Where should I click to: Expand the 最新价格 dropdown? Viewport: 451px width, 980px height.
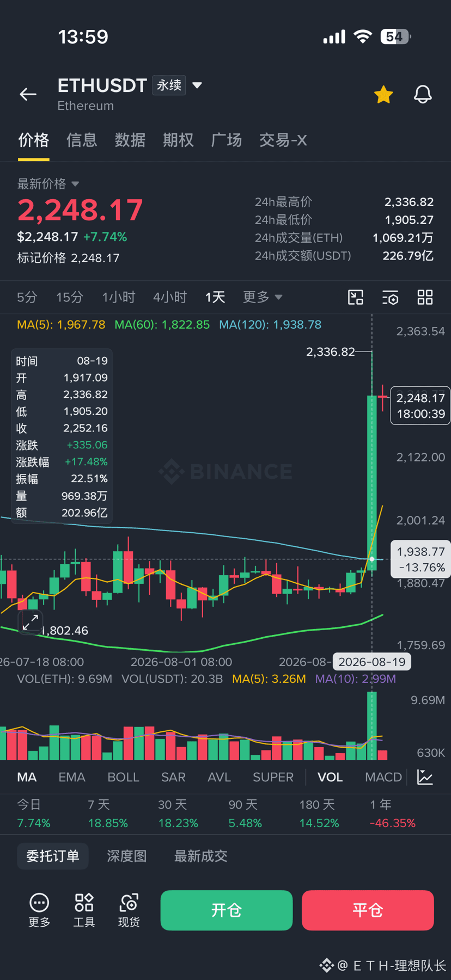point(48,184)
